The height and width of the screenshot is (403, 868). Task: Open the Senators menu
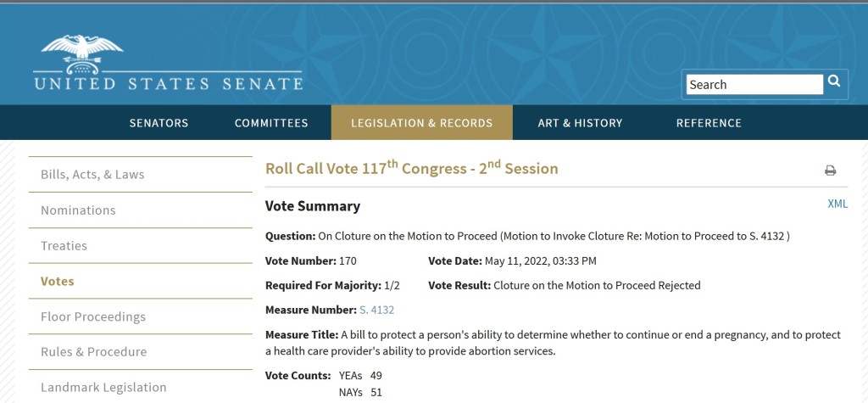tap(159, 123)
